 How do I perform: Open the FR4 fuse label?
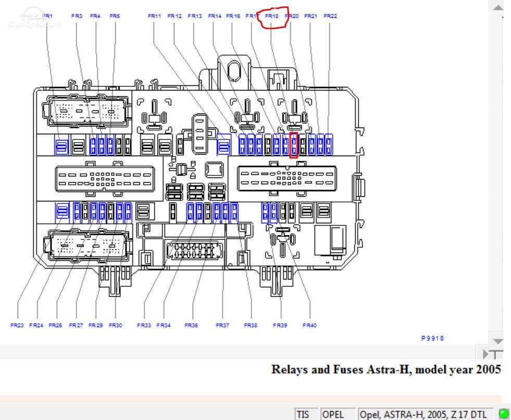tap(95, 16)
